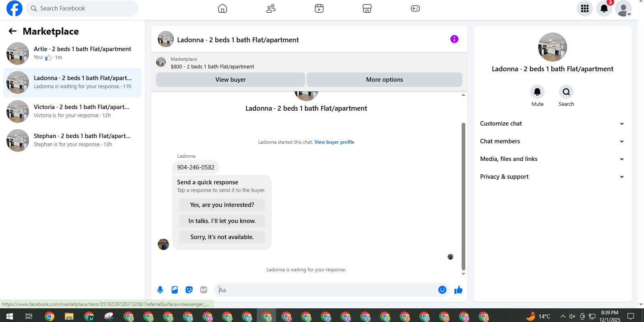Click the chat scroll-down arrow

463,274
